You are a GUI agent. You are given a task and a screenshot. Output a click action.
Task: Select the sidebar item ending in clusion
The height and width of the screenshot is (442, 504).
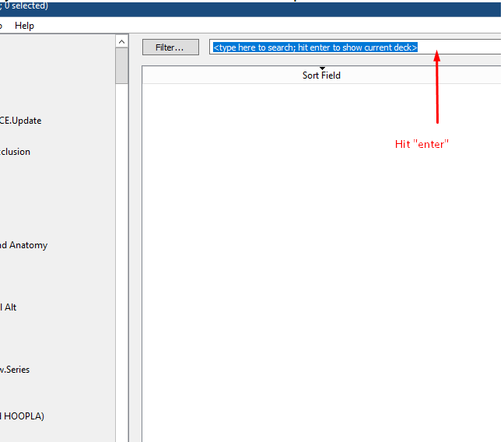coord(16,152)
